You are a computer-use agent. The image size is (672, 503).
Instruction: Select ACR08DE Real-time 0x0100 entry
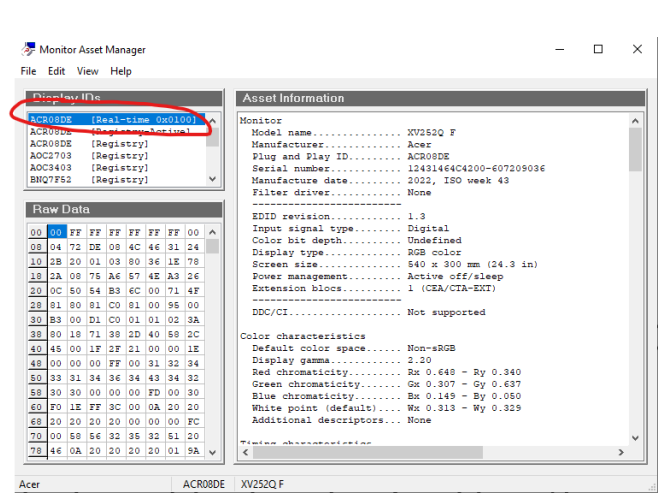click(117, 120)
